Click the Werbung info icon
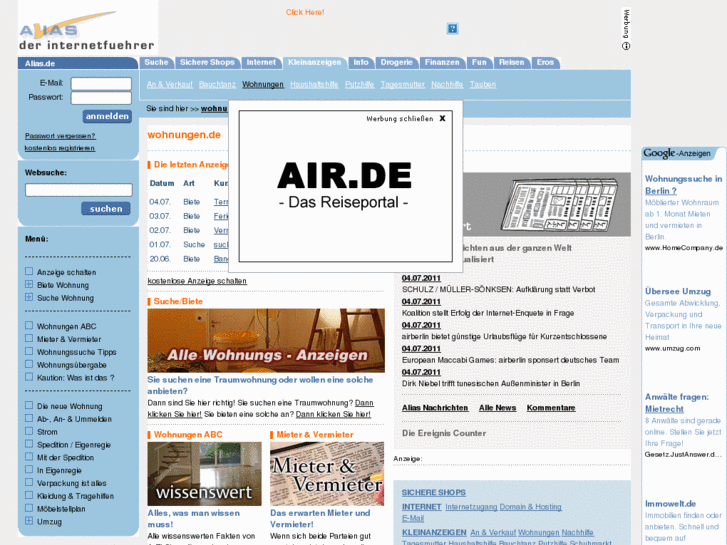This screenshot has height=545, width=727. 626,46
